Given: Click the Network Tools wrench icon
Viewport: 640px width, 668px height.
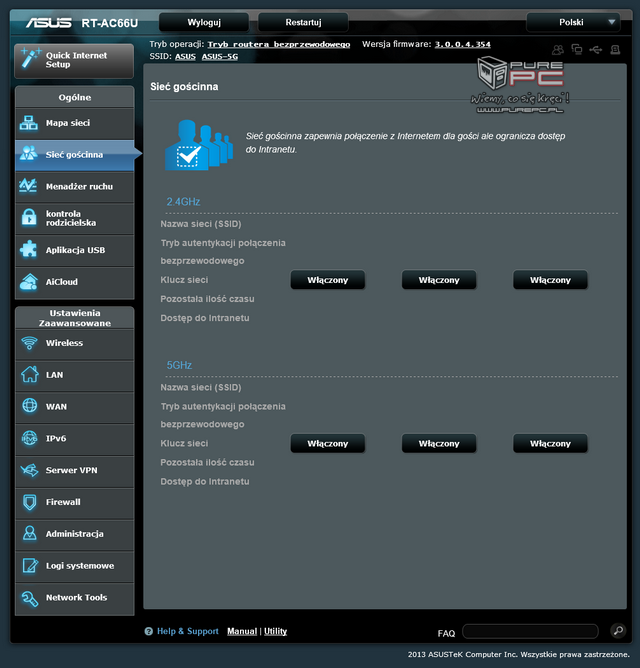Looking at the screenshot, I should coord(29,598).
